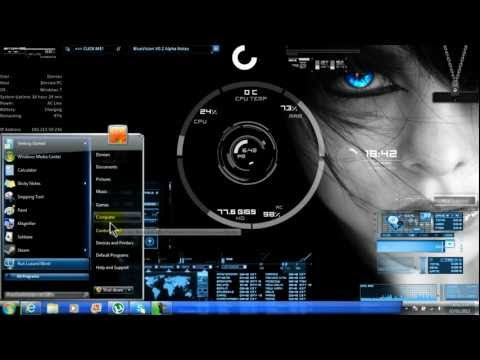
Task: Open Computer from the Start menu
Action: coord(117,217)
